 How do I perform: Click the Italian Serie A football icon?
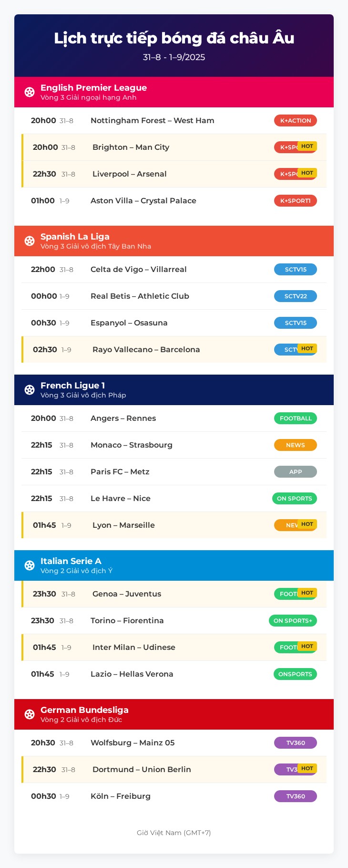pos(30,565)
